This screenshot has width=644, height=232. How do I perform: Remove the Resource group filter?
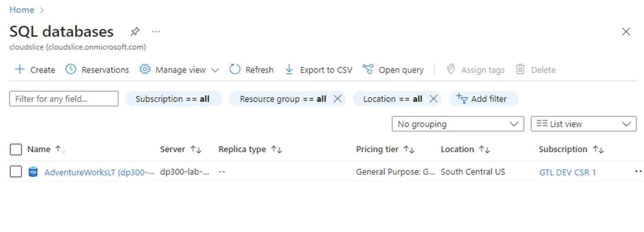pos(338,99)
